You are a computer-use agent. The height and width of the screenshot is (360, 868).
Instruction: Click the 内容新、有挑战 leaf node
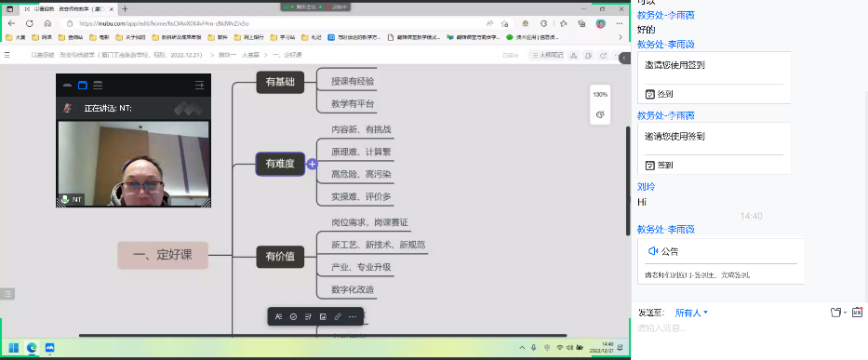(x=361, y=129)
